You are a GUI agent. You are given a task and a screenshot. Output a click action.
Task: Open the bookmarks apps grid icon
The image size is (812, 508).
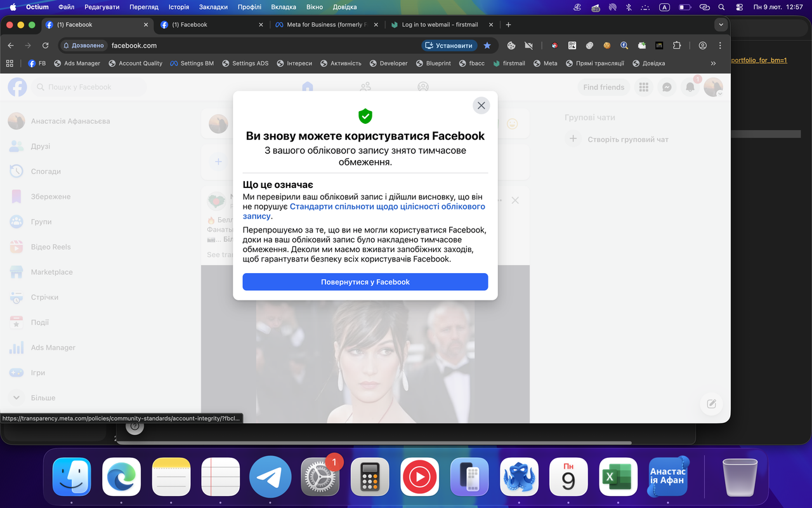[10, 63]
